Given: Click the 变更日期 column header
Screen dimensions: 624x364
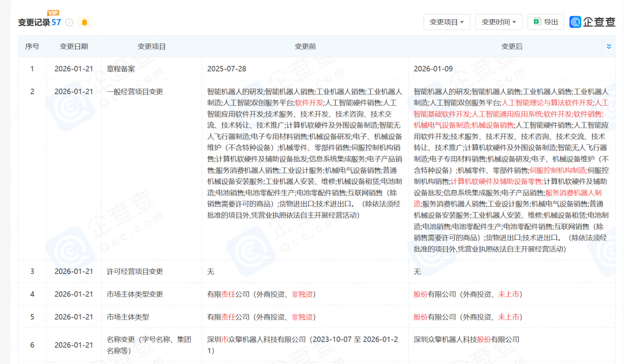Looking at the screenshot, I should point(74,46).
